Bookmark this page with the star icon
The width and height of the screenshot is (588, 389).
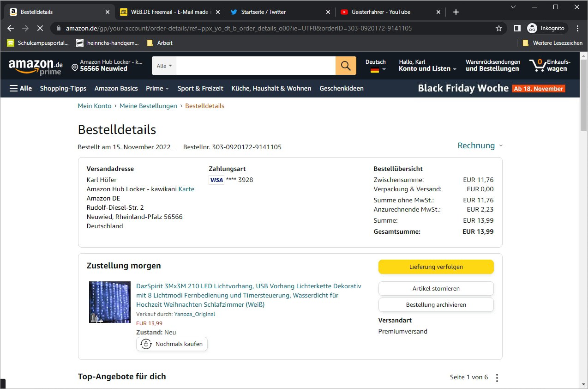coord(498,28)
